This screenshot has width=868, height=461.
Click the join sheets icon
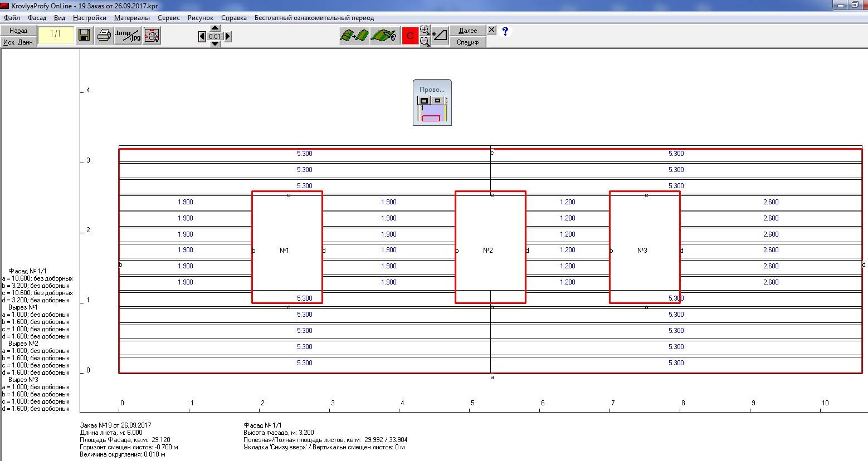coord(354,36)
